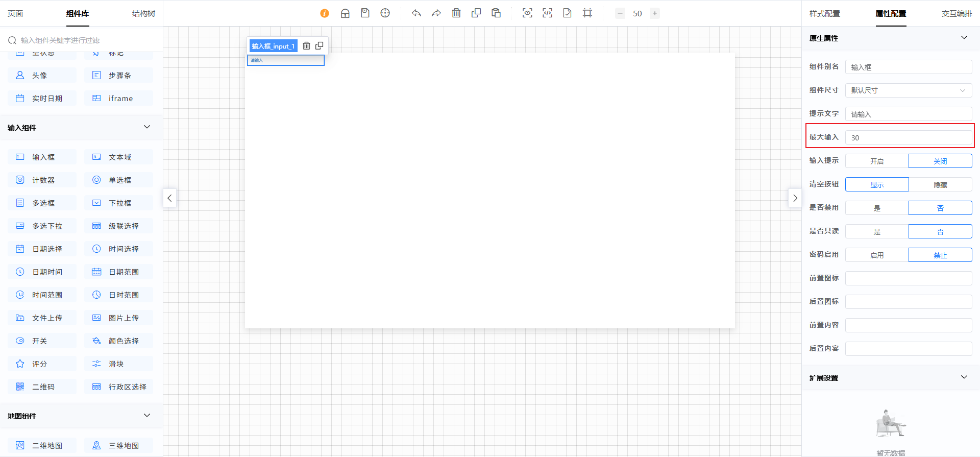This screenshot has height=457, width=980.
Task: Open the code view icon in the toolbar
Action: 547,13
